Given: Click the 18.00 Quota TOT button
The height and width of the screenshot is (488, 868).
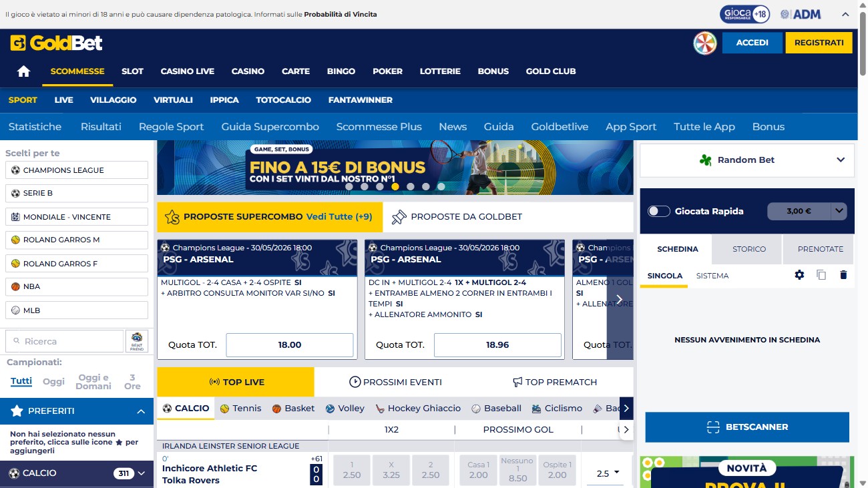Looking at the screenshot, I should (x=290, y=345).
